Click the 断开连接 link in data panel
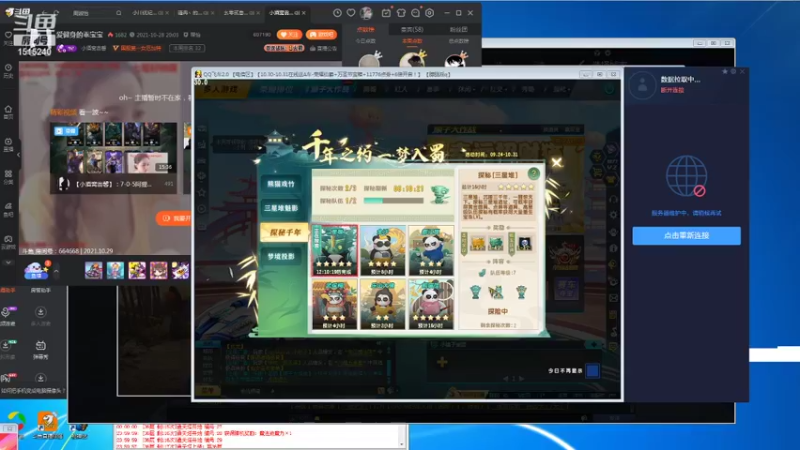The height and width of the screenshot is (450, 800). pos(672,90)
